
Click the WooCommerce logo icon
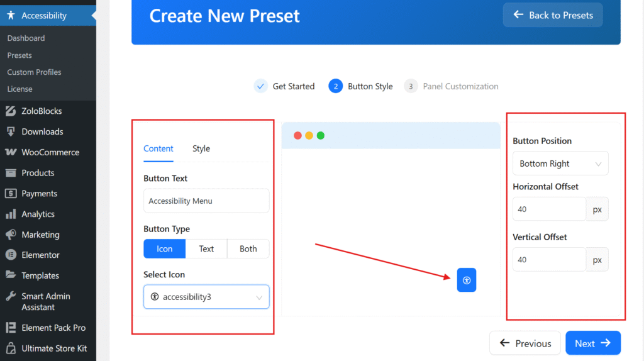[x=10, y=152]
